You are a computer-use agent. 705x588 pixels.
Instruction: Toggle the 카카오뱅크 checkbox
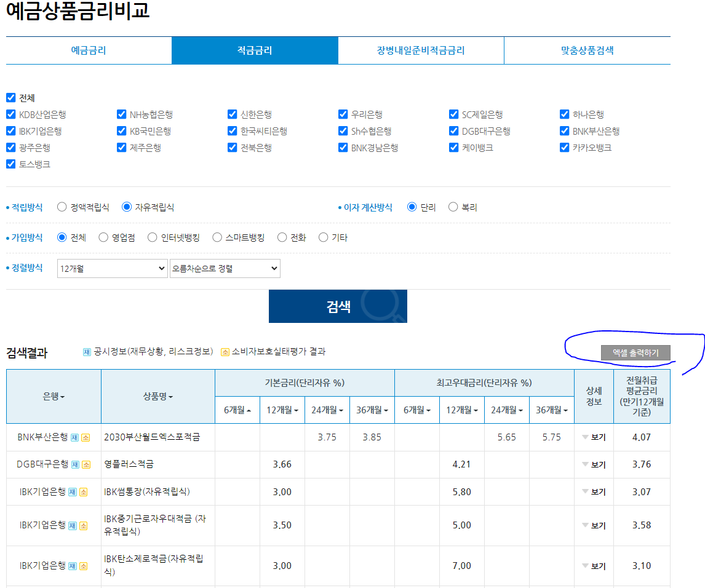(x=564, y=148)
